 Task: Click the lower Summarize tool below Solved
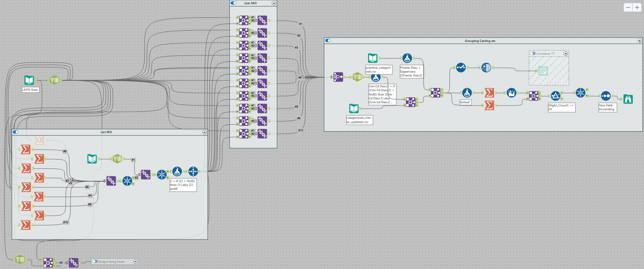point(489,105)
